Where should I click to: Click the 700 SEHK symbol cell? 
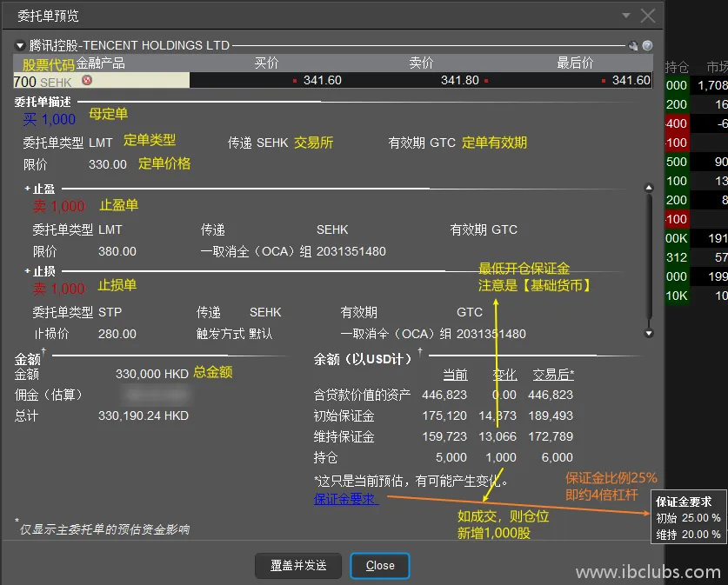[43, 81]
